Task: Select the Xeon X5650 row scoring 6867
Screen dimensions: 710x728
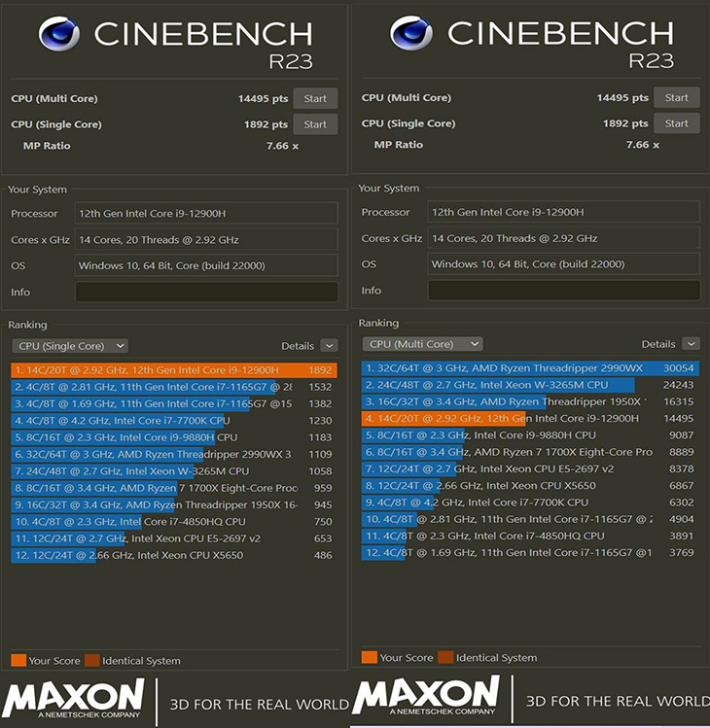Action: click(x=530, y=486)
